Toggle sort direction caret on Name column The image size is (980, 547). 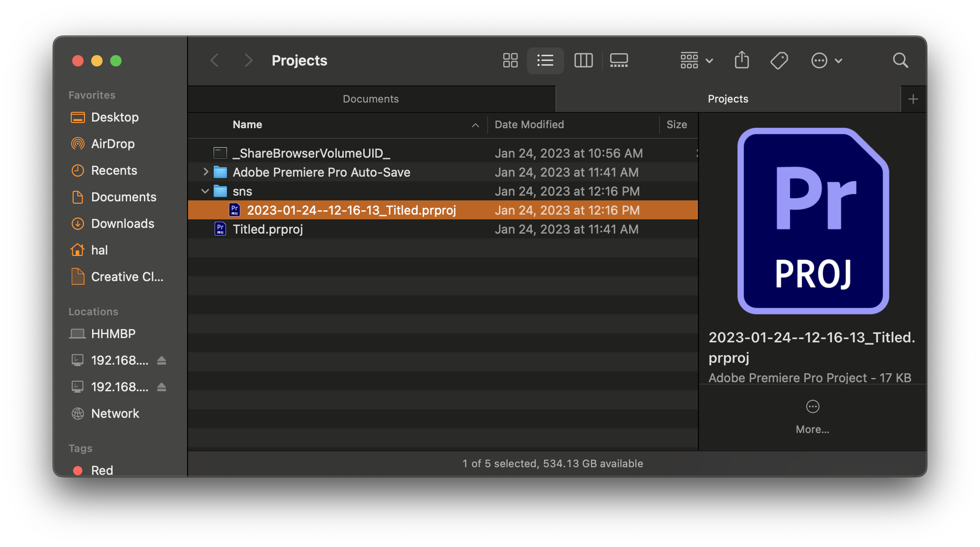[475, 125]
